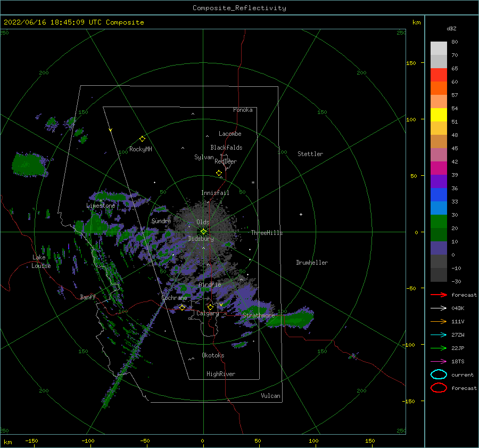Click the Lake Louise label
Image resolution: width=479 pixels, height=448 pixels.
42,262
